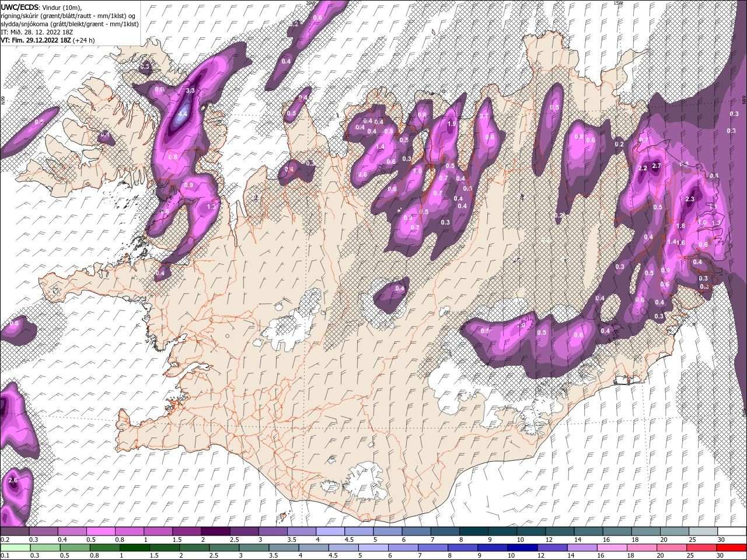Select the (+24 h) forecast offset text

pos(84,40)
